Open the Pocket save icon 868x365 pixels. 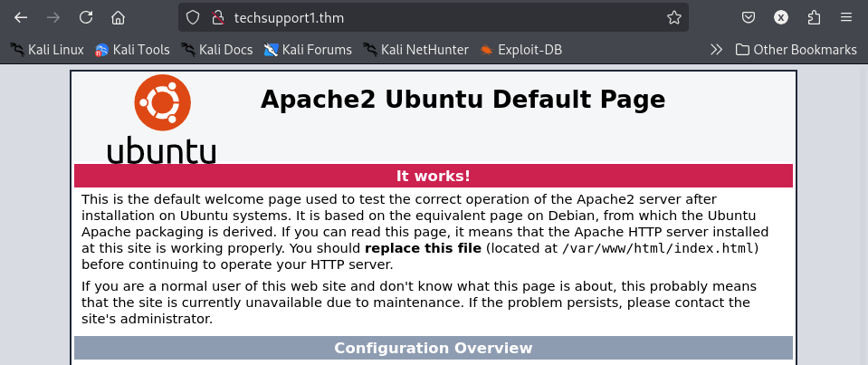point(749,18)
